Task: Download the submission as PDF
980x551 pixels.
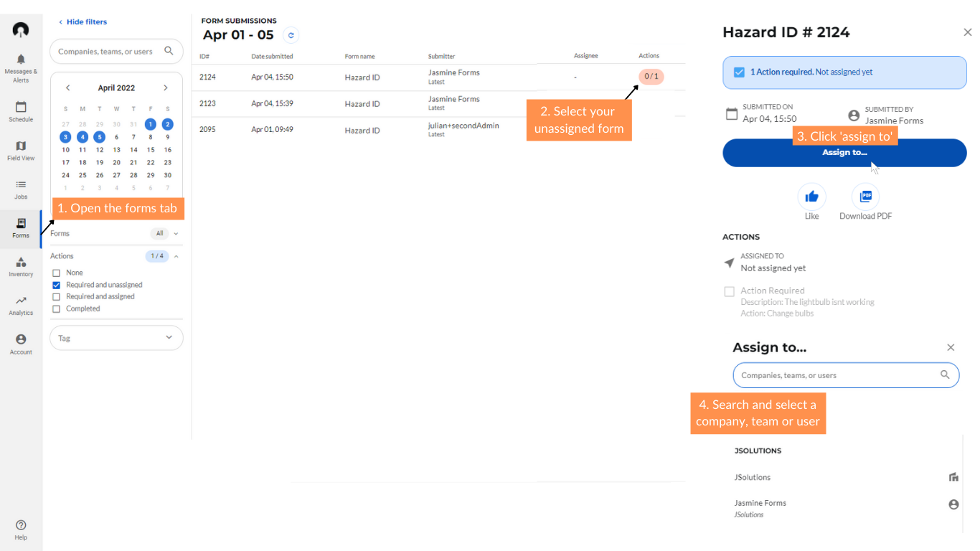Action: [866, 196]
